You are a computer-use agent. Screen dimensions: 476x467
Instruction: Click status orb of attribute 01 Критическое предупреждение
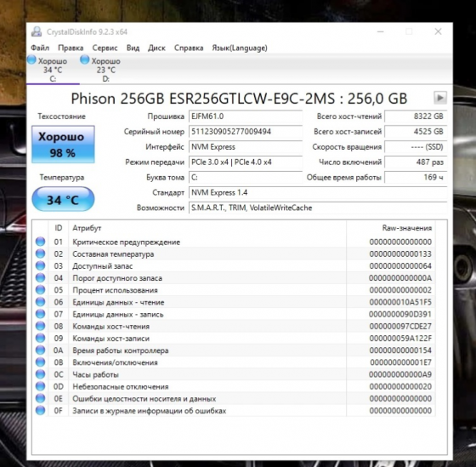pos(41,242)
